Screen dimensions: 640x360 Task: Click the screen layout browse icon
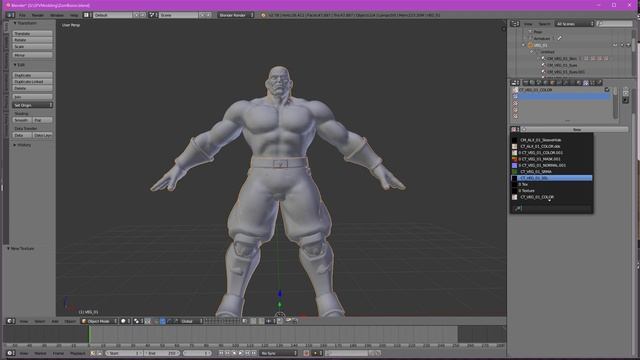[86, 15]
